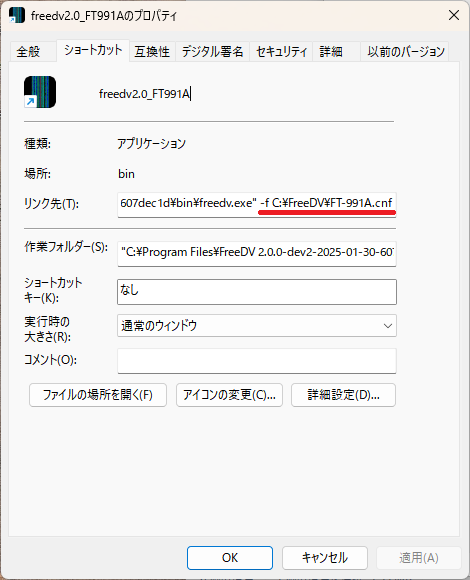The width and height of the screenshot is (470, 580).
Task: Click the キャンセル button
Action: 325,558
